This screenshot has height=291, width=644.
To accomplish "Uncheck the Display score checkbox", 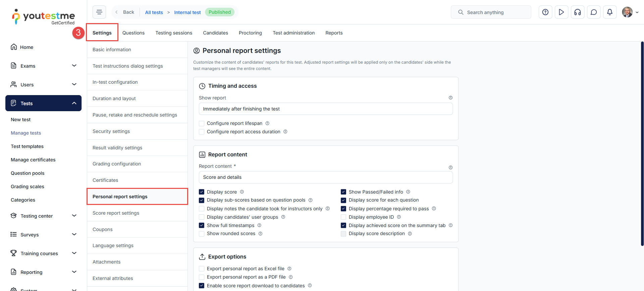I will click(202, 192).
